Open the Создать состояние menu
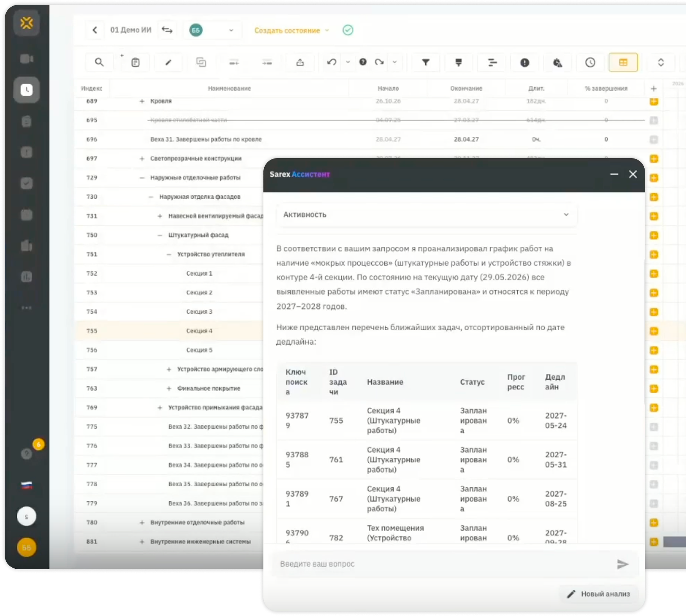Screen dimensions: 686x616 [x=291, y=30]
